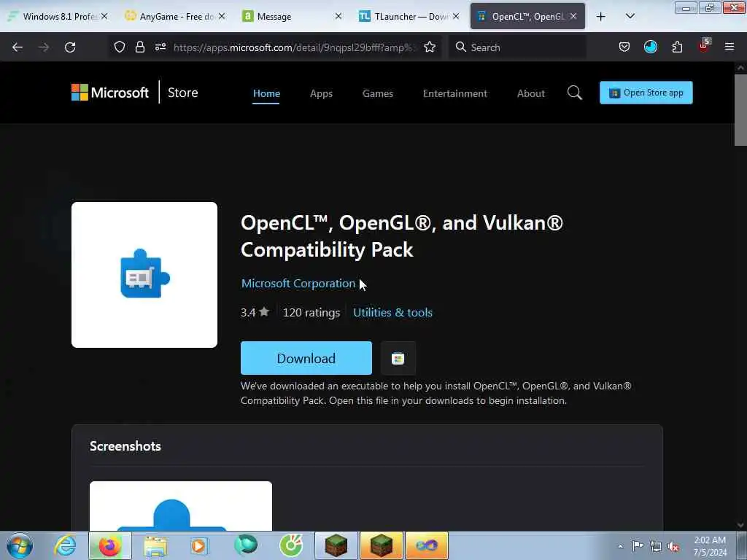The height and width of the screenshot is (560, 747).
Task: Open the media player taskbar icon
Action: coord(199,545)
